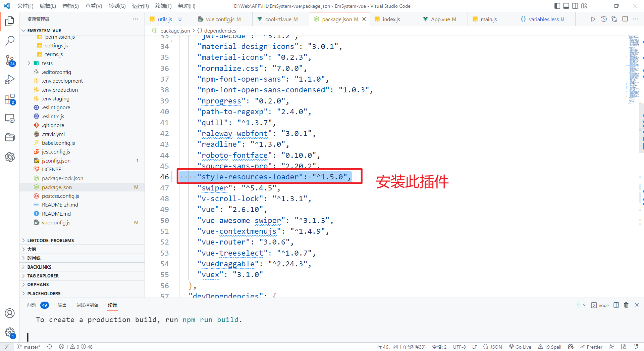The height and width of the screenshot is (351, 644).
Task: Click the 19 Spell status item
Action: pos(550,347)
